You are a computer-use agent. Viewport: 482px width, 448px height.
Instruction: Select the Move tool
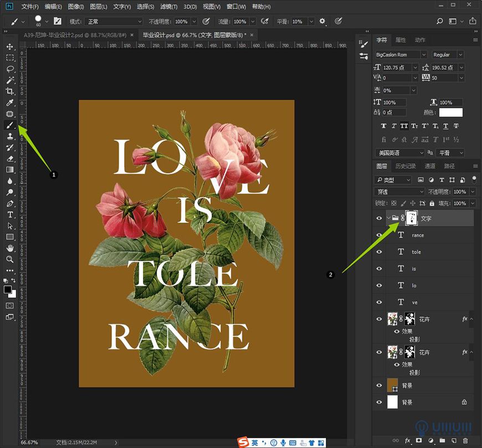10,47
